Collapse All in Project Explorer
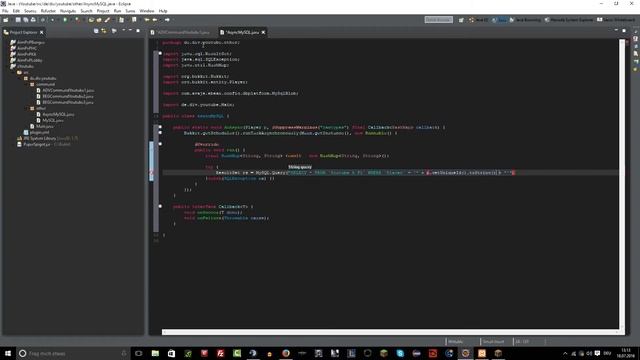 tap(96, 31)
